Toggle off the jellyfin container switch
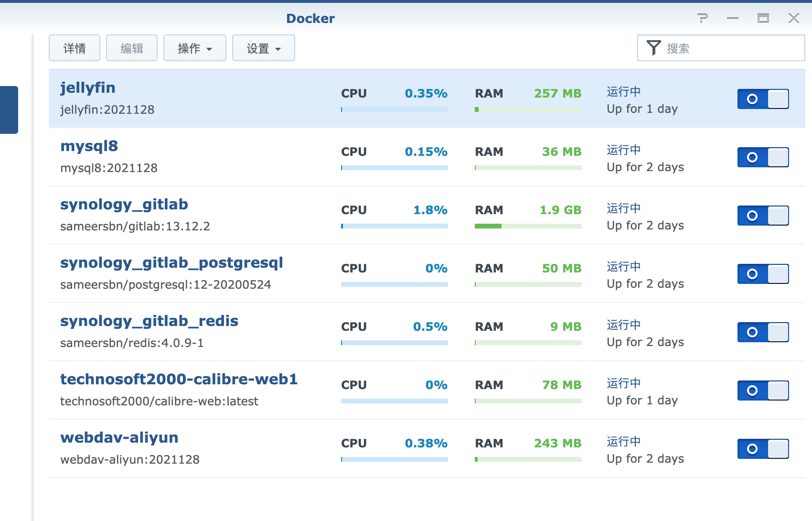This screenshot has height=521, width=812. (x=763, y=99)
